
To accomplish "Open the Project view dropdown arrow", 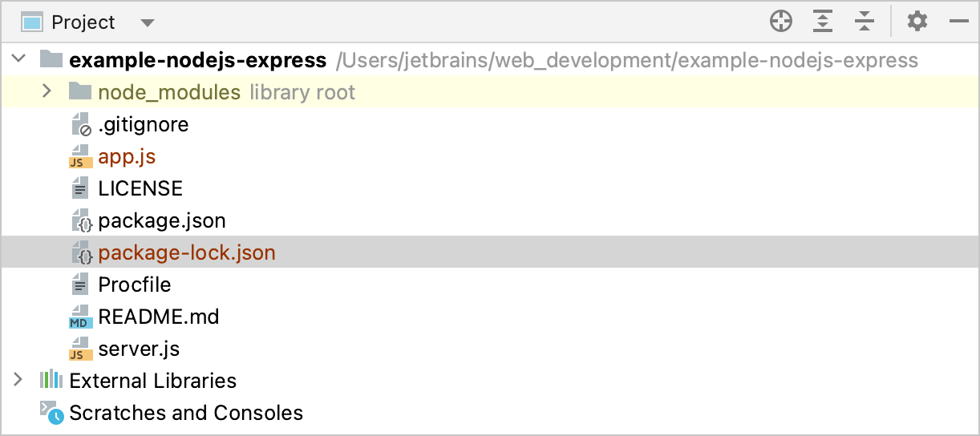I will (147, 22).
